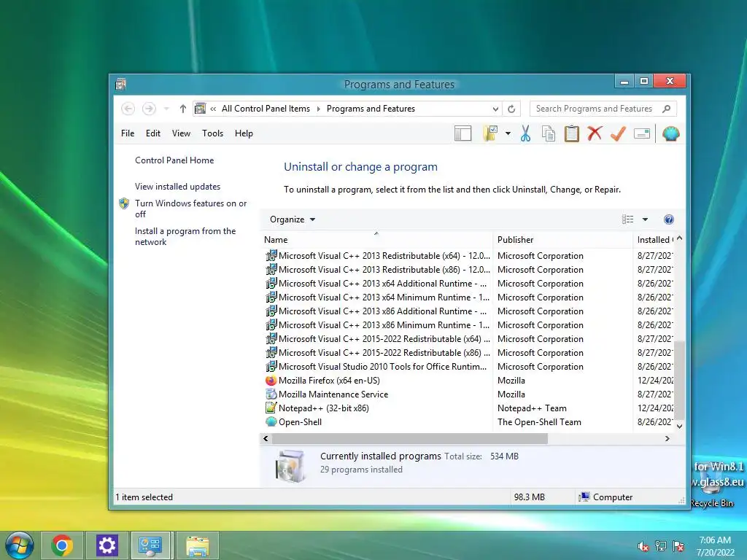The height and width of the screenshot is (560, 747).
Task: Click the network tray icon
Action: [x=661, y=546]
